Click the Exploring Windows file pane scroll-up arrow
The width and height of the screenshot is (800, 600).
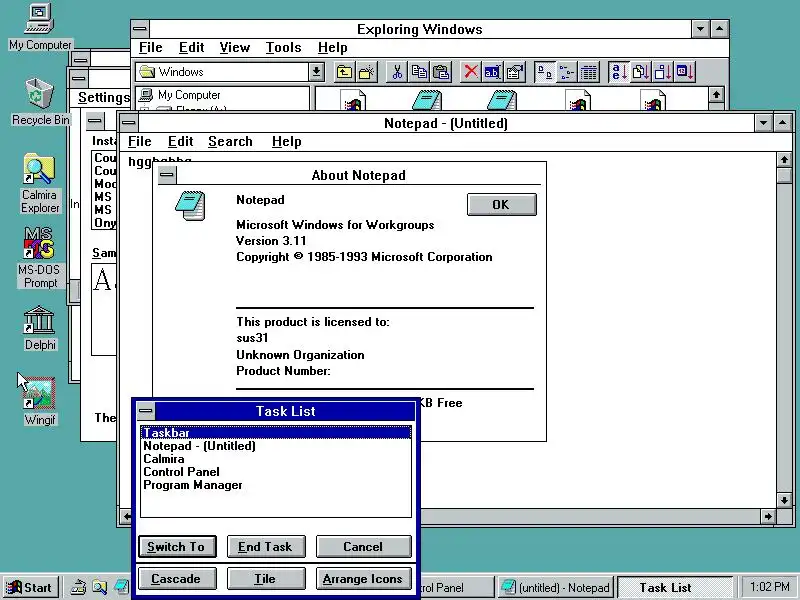pos(716,94)
